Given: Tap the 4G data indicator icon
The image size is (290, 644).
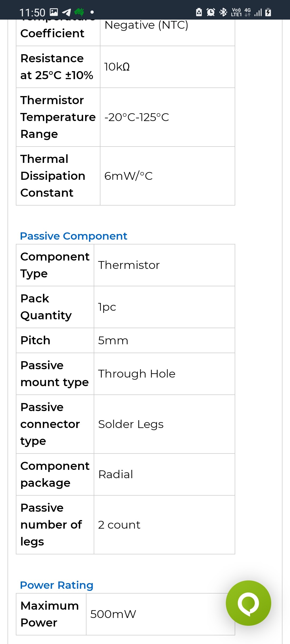Looking at the screenshot, I should [x=248, y=12].
